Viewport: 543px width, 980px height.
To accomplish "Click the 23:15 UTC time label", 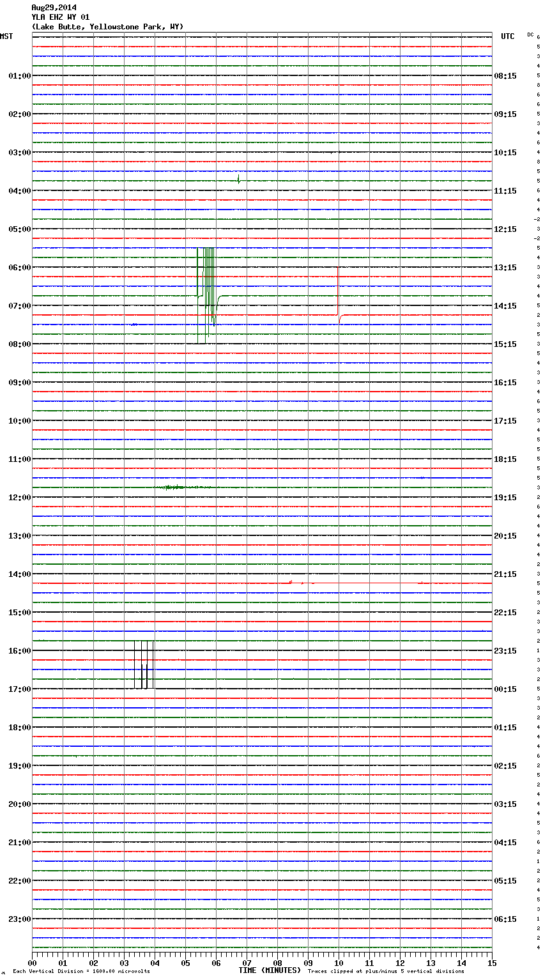I will coord(505,651).
